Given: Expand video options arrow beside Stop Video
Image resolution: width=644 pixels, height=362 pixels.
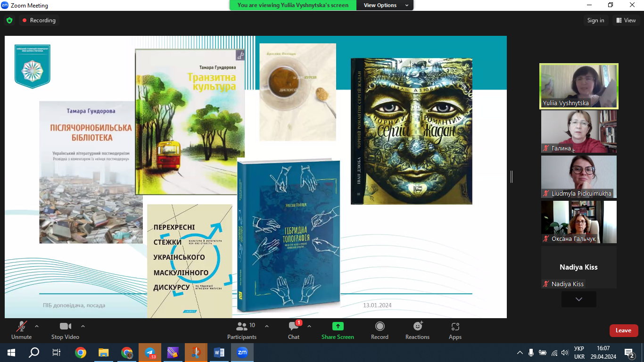Looking at the screenshot, I should pos(83,326).
